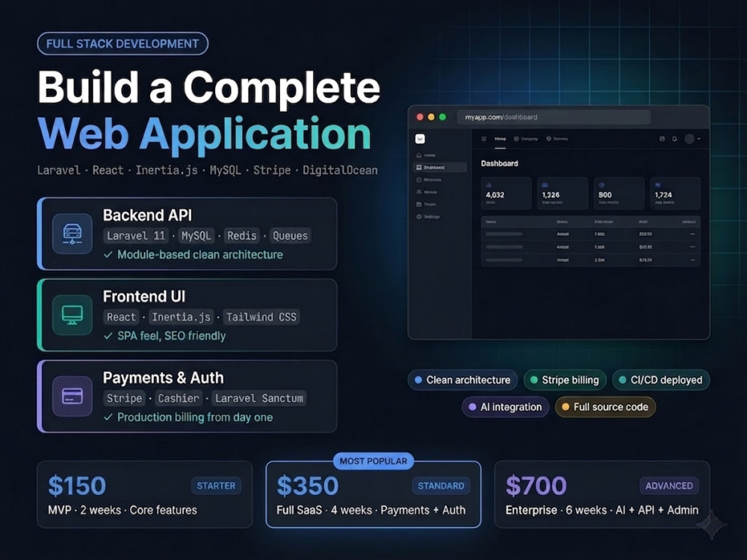
Task: Choose the $150 Starter pricing card
Action: tap(144, 494)
